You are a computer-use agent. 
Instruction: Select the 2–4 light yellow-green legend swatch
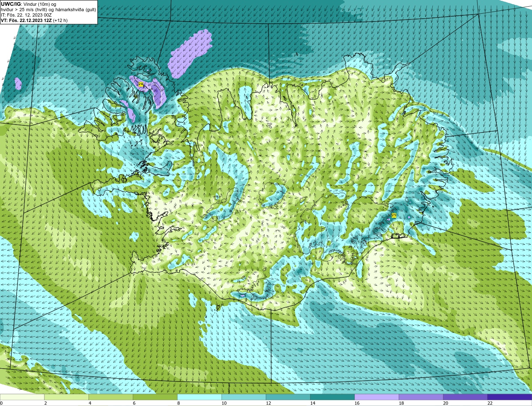tap(67, 397)
